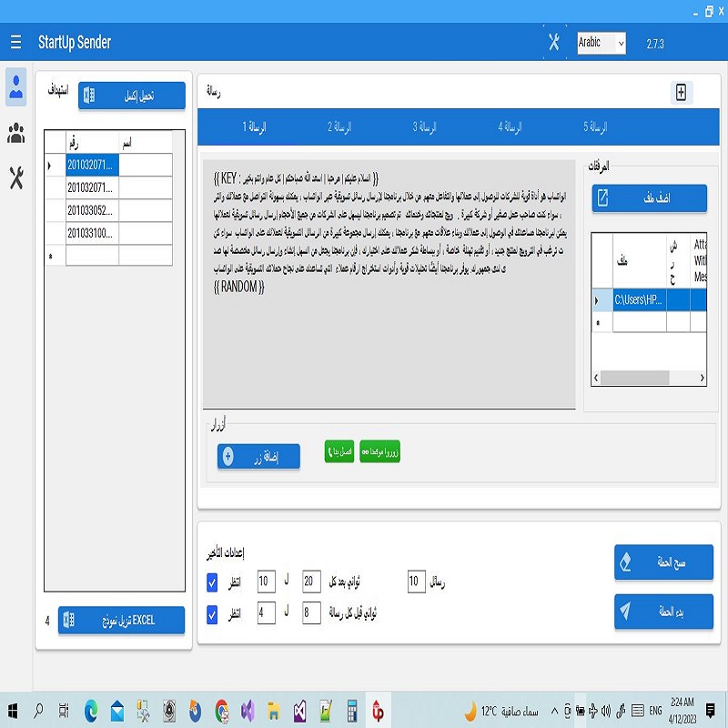This screenshot has width=728, height=728.
Task: Open the tools icon in left sidebar
Action: click(15, 177)
